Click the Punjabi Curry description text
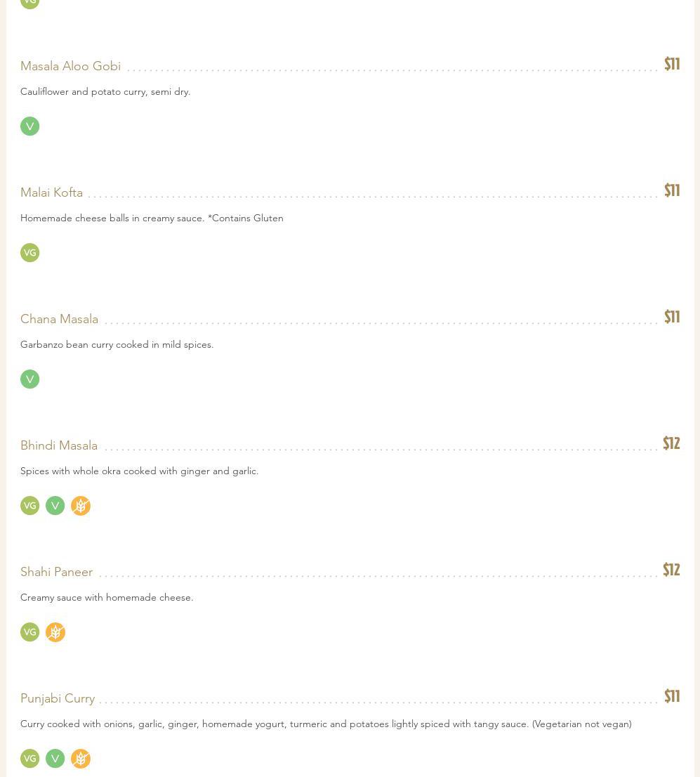 pos(326,724)
